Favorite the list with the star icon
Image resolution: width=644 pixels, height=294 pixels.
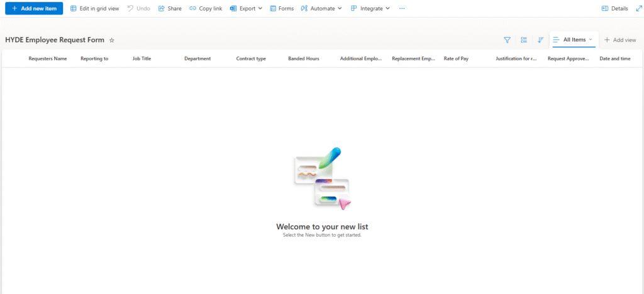click(112, 40)
